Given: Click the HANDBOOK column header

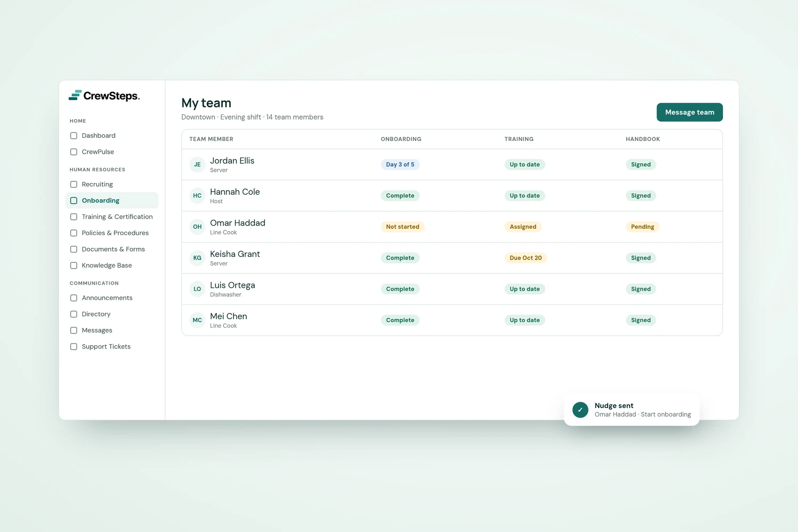Looking at the screenshot, I should [643, 139].
